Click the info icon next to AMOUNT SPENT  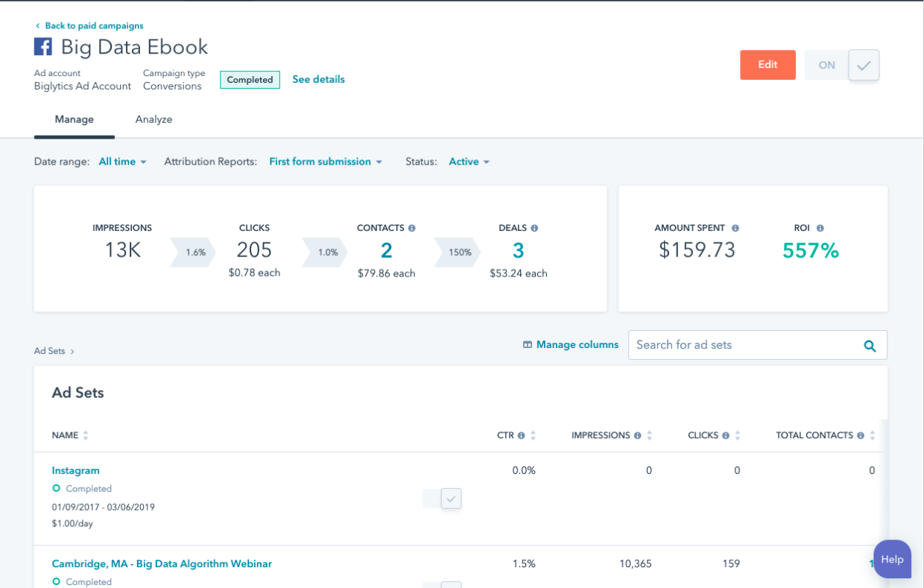click(735, 228)
